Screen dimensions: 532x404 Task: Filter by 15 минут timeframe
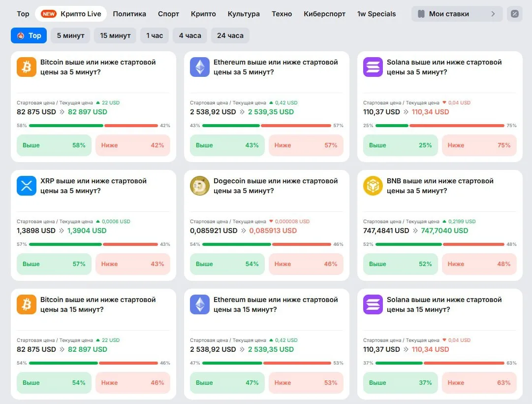(x=115, y=35)
